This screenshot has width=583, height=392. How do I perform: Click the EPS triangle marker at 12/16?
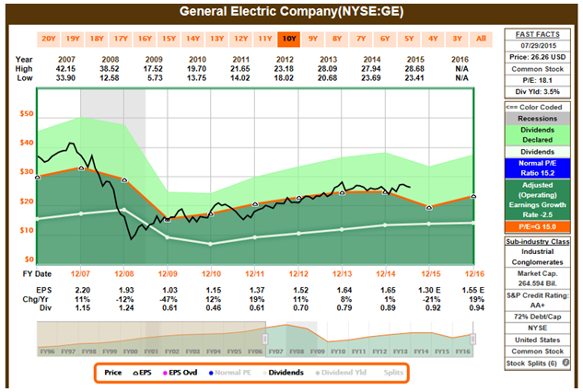click(x=472, y=196)
